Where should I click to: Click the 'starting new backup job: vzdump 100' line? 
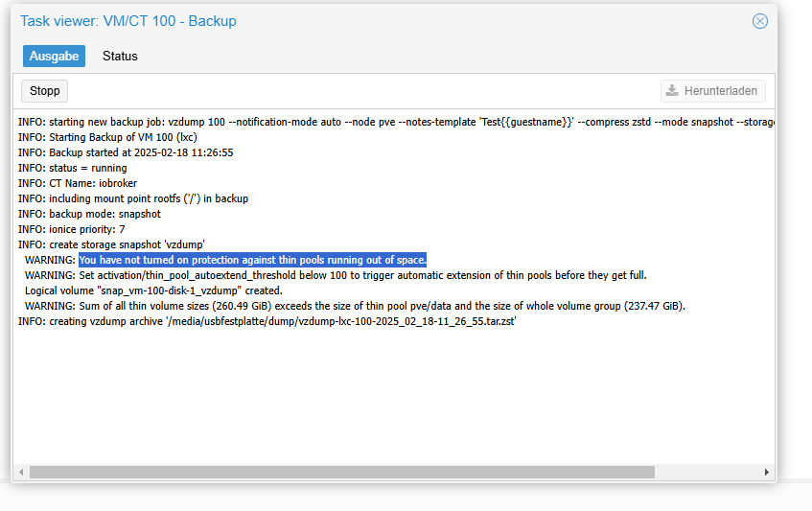tap(396, 122)
